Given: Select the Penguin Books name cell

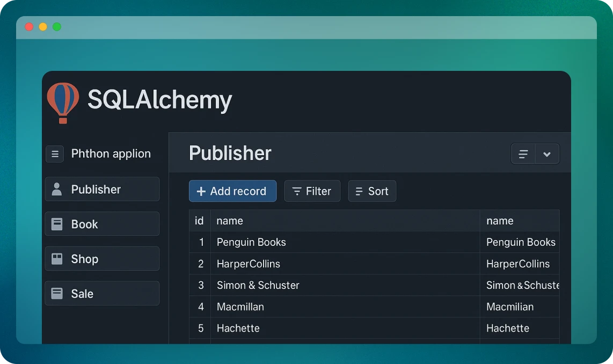Looking at the screenshot, I should 251,242.
